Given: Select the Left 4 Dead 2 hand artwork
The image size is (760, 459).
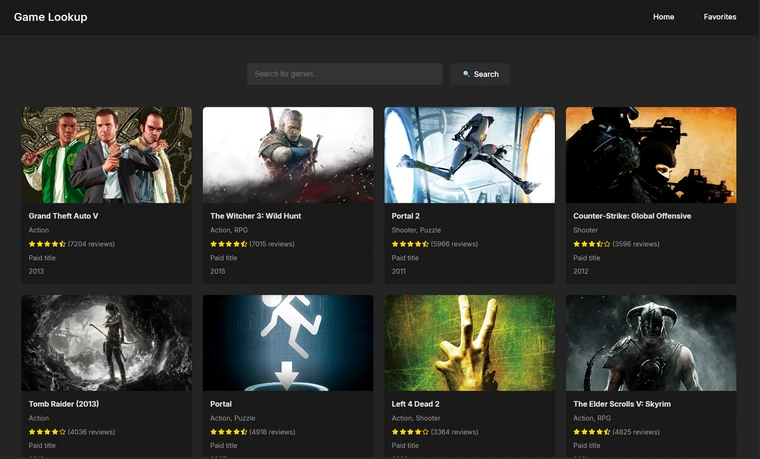Looking at the screenshot, I should coord(469,343).
